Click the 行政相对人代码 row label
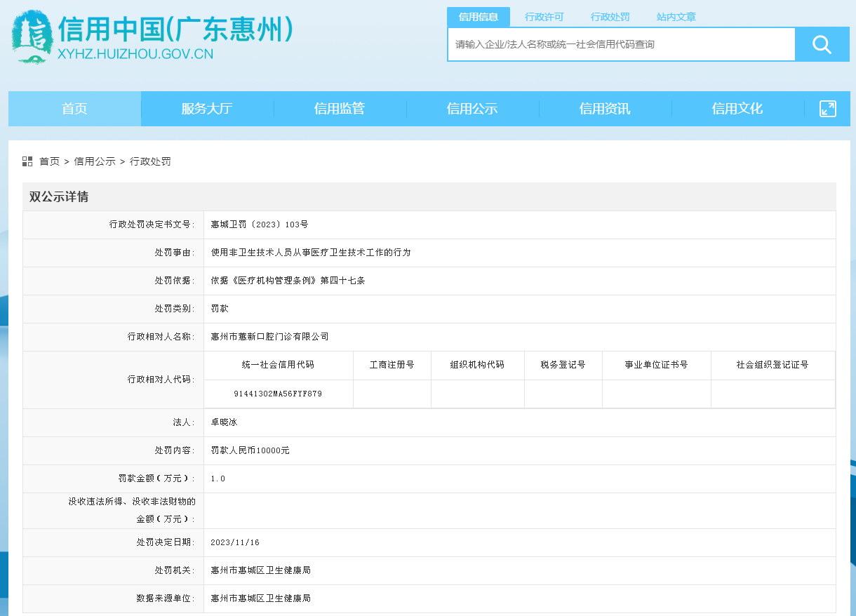Viewport: 856px width, 616px height. click(x=161, y=380)
